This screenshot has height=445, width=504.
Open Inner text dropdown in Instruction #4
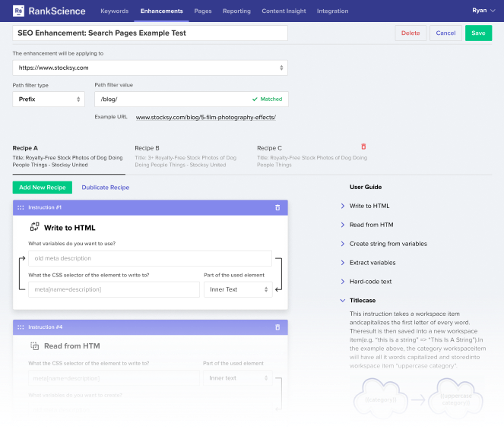tap(237, 378)
